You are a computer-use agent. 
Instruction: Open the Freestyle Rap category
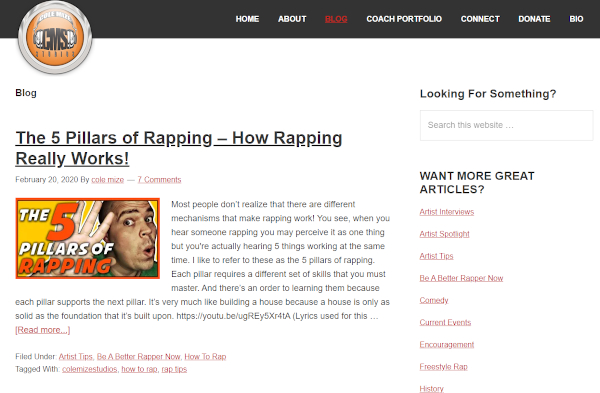click(x=443, y=367)
